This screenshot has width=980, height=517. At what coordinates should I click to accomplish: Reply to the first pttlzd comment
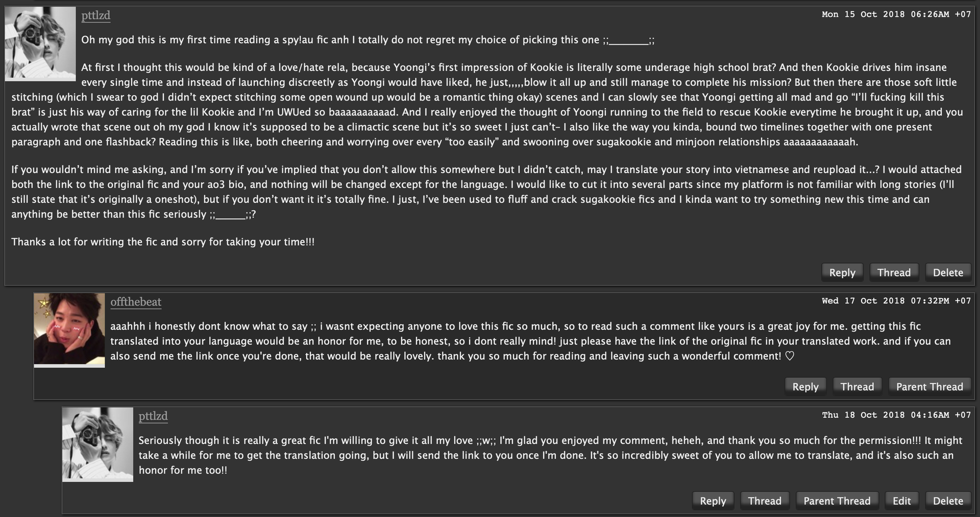coord(842,272)
